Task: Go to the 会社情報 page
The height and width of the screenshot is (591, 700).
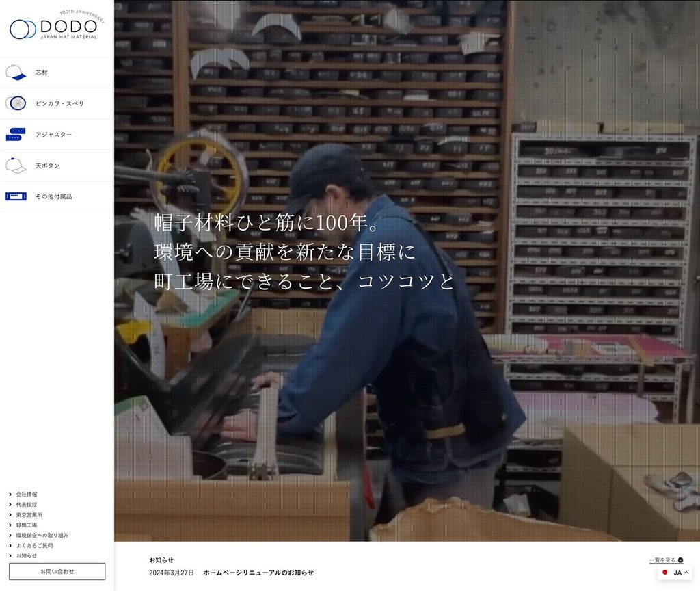Action: [x=27, y=495]
